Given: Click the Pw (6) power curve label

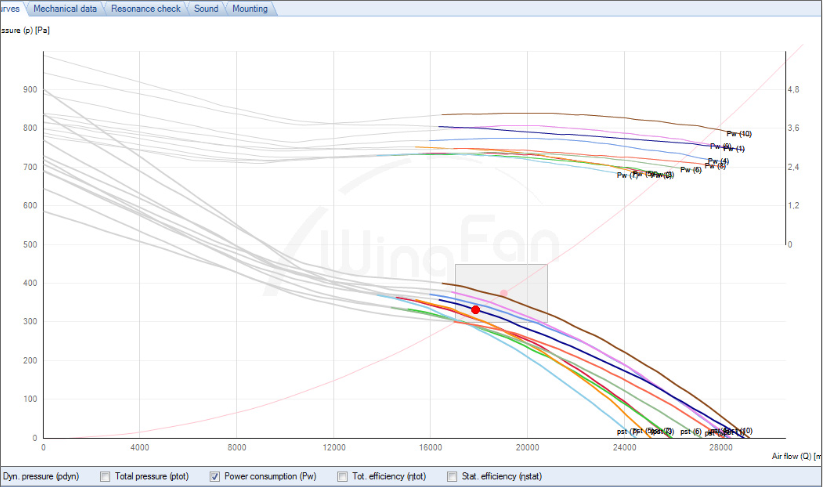Looking at the screenshot, I should tap(690, 170).
